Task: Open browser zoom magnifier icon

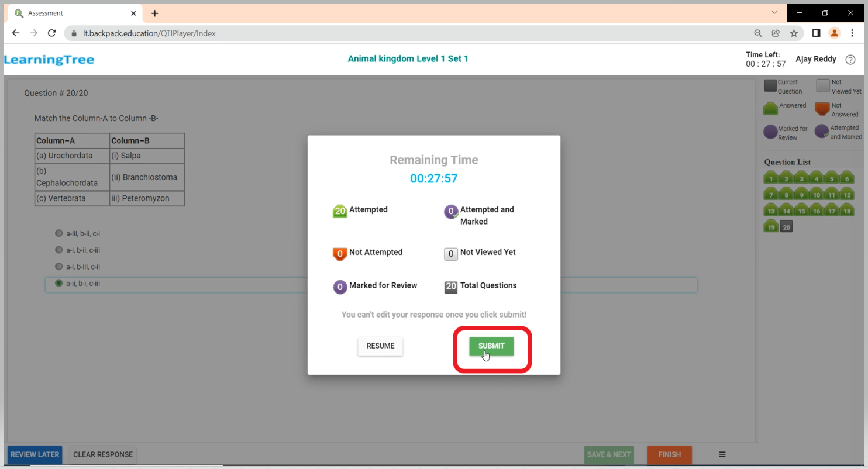Action: pyautogui.click(x=757, y=33)
